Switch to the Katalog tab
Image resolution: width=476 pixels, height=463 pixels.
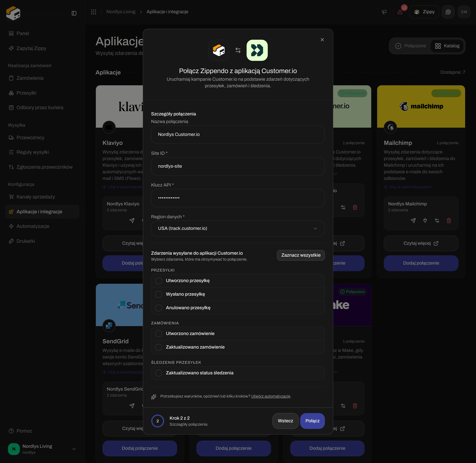[447, 46]
